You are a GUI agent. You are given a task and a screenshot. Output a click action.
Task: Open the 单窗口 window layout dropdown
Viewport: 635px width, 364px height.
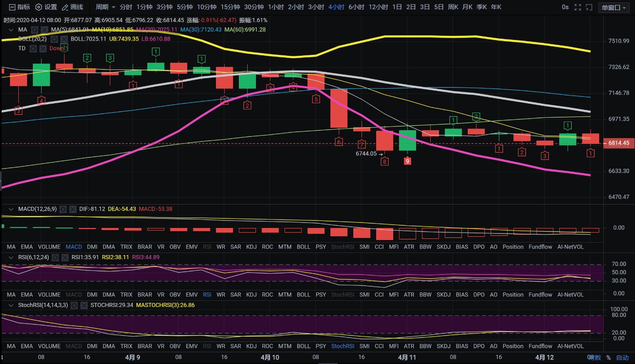tap(614, 7)
